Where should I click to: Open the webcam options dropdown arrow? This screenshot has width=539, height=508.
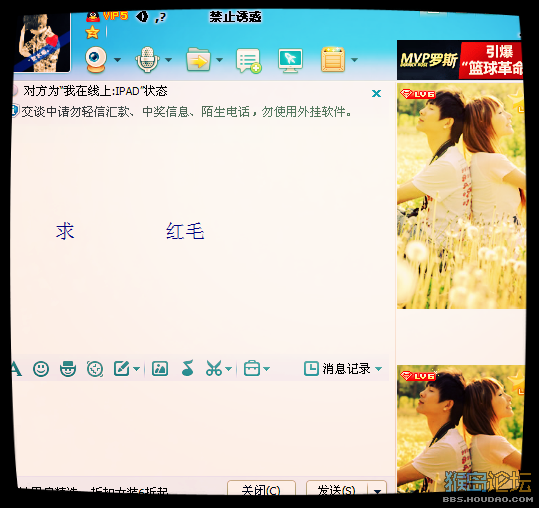(117, 60)
